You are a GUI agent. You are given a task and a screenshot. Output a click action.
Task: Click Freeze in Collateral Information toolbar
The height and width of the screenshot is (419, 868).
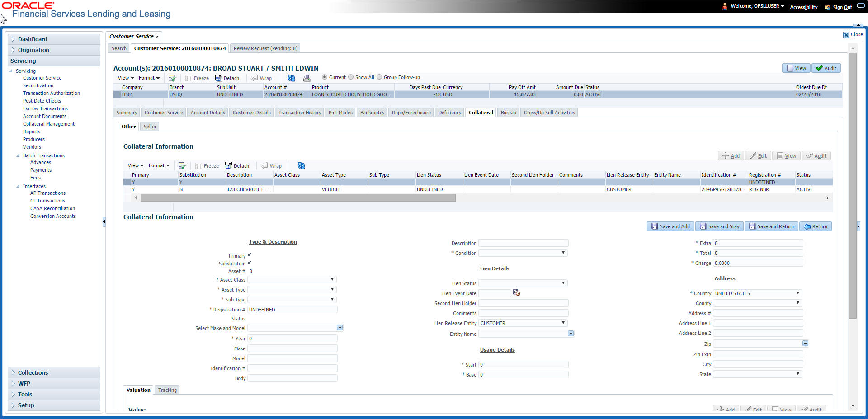click(x=207, y=166)
